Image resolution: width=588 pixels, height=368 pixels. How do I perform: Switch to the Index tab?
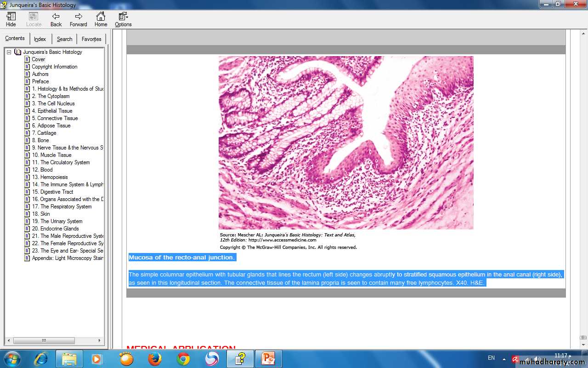point(40,39)
